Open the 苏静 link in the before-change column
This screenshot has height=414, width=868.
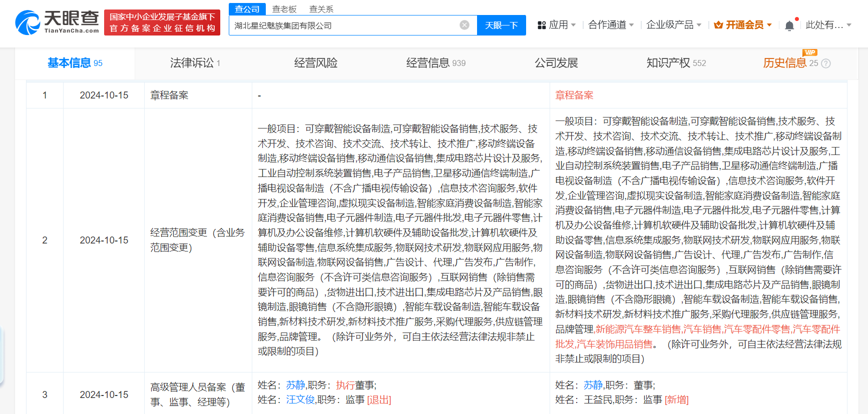[x=295, y=385]
